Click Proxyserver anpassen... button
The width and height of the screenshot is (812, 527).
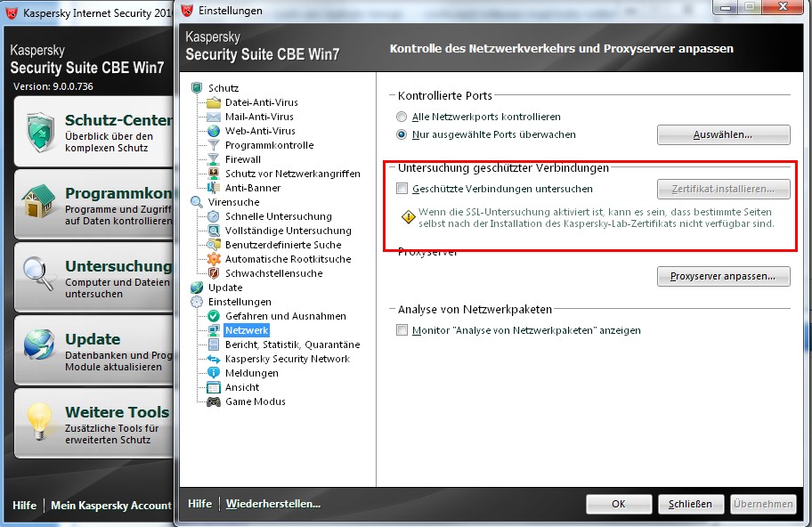tap(724, 277)
